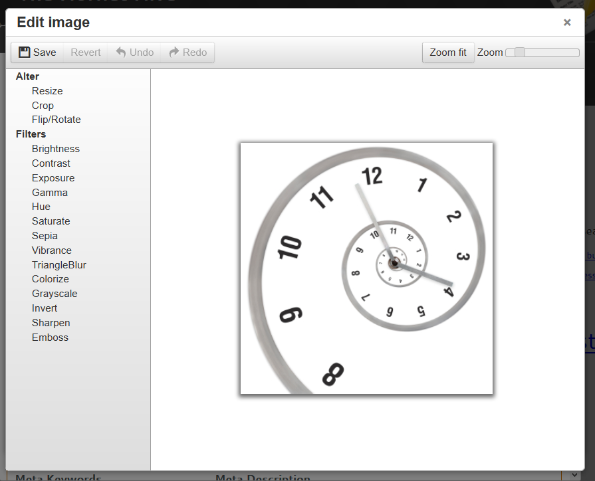Click the Redo arrow icon
Viewport: 595px width, 481px height.
[x=174, y=52]
